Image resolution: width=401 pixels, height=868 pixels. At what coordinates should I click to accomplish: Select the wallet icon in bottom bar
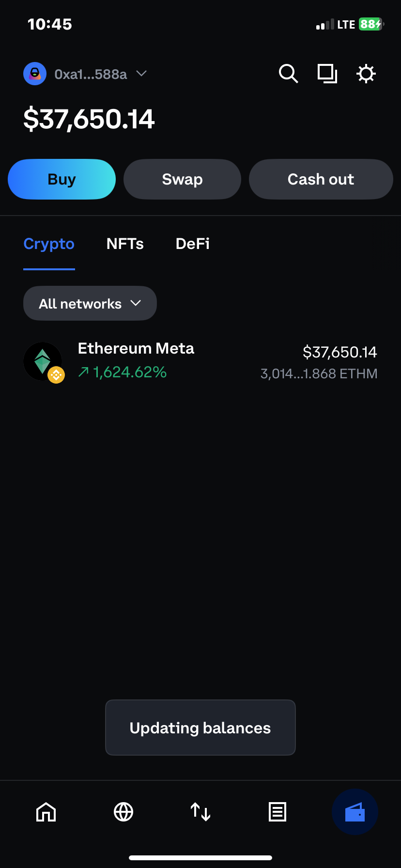(355, 812)
